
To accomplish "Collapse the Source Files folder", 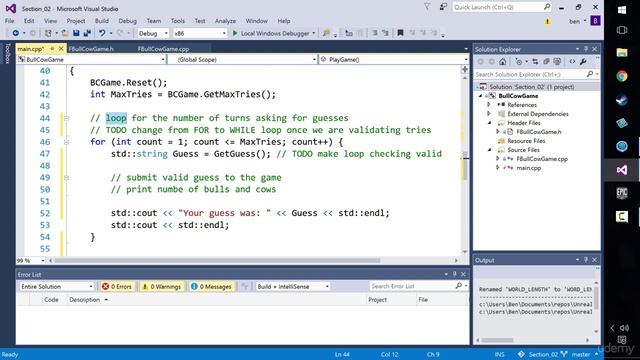I will point(489,150).
